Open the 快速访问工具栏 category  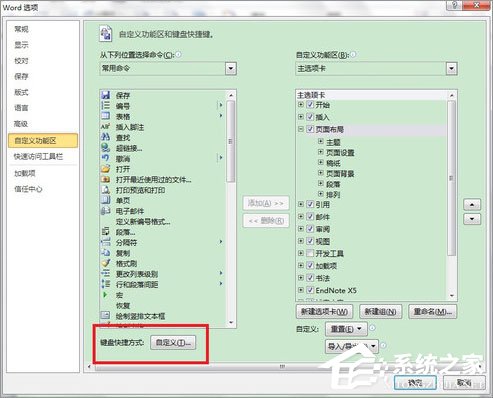tap(38, 156)
